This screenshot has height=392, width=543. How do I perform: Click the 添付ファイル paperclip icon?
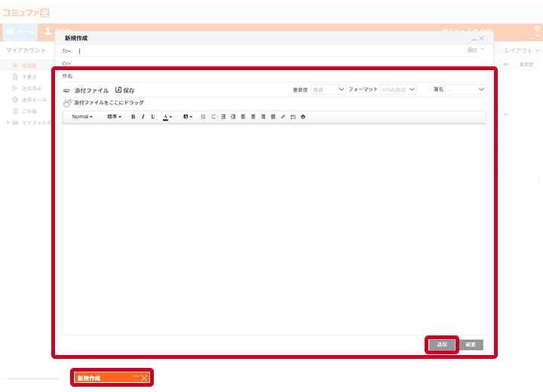[x=67, y=90]
